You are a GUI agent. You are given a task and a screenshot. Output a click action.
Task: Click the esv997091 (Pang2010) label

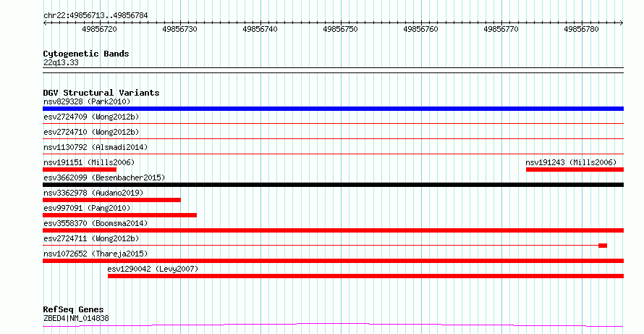pyautogui.click(x=87, y=208)
